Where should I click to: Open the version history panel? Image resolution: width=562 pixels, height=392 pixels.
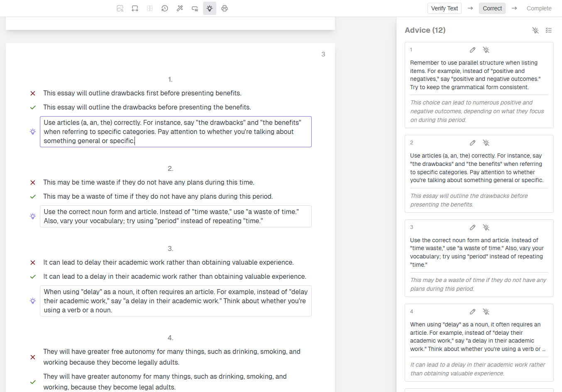click(165, 8)
